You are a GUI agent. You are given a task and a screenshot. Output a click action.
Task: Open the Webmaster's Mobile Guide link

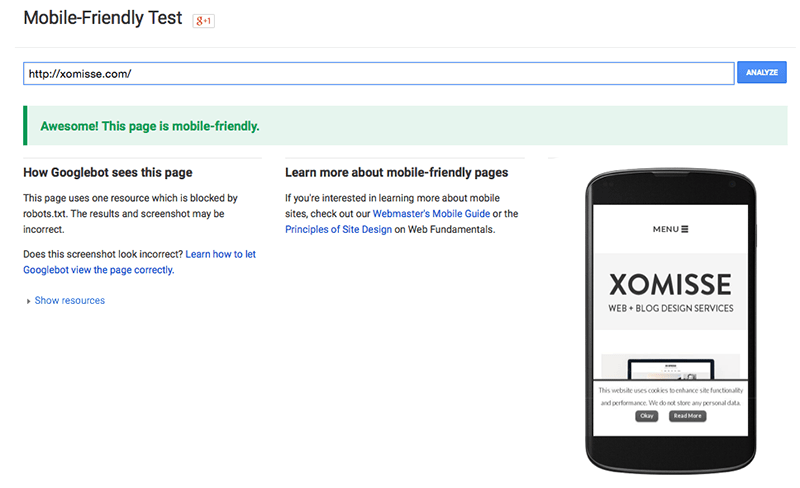(x=431, y=213)
